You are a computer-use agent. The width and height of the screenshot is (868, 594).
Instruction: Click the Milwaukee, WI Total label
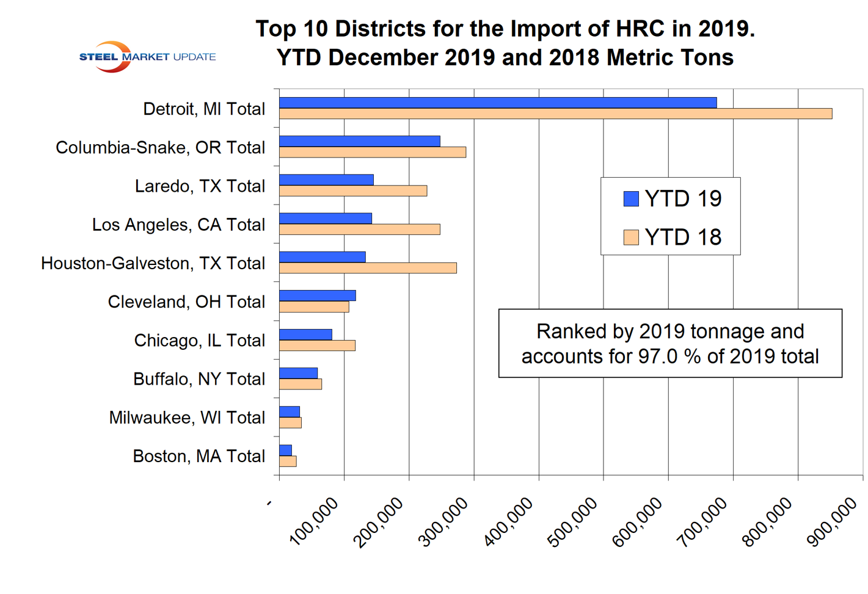pos(187,418)
